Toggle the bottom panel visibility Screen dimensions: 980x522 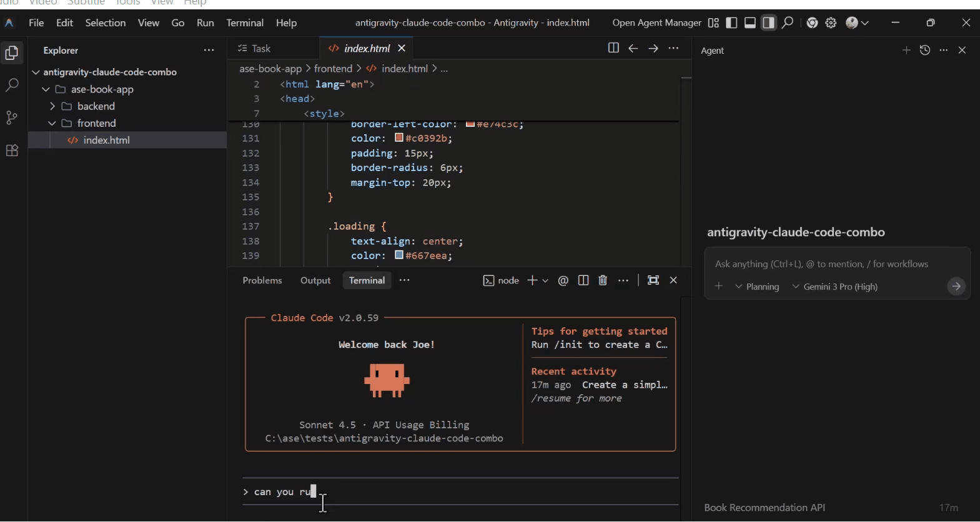tap(751, 23)
